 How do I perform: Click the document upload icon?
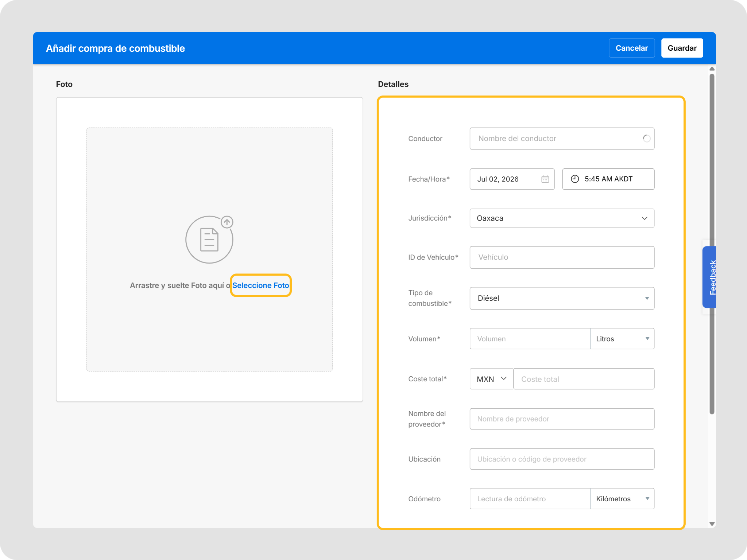point(209,239)
